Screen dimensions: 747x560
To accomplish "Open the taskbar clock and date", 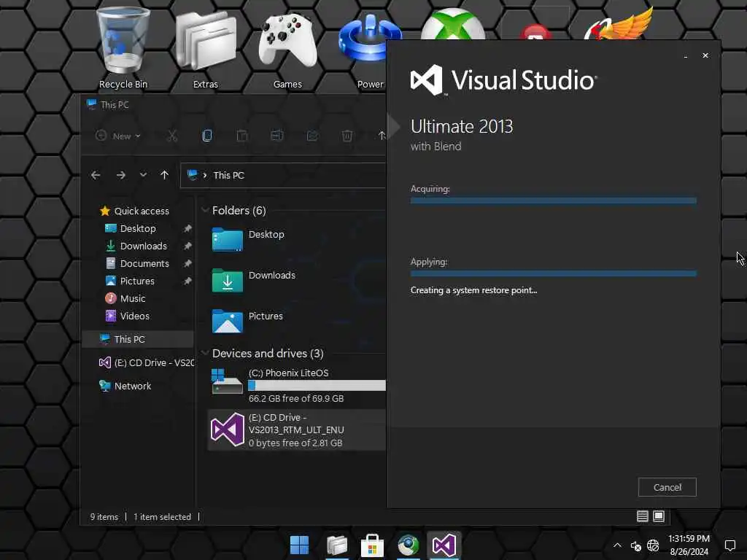I will pos(689,545).
